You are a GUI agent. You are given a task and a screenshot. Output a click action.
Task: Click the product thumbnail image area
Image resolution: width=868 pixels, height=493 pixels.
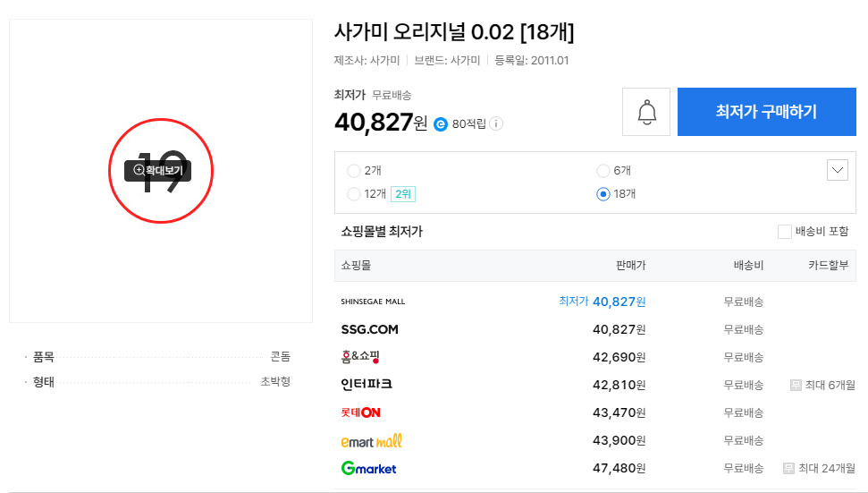(x=161, y=171)
